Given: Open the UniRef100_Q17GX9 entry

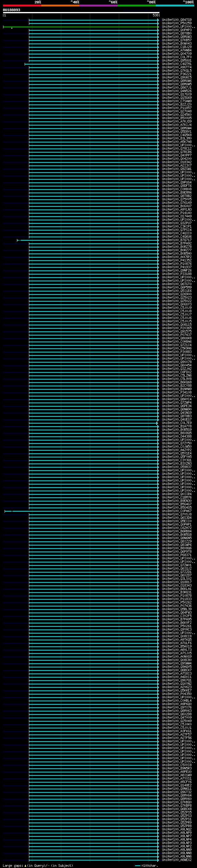Looking at the screenshot, I should (176, 94).
